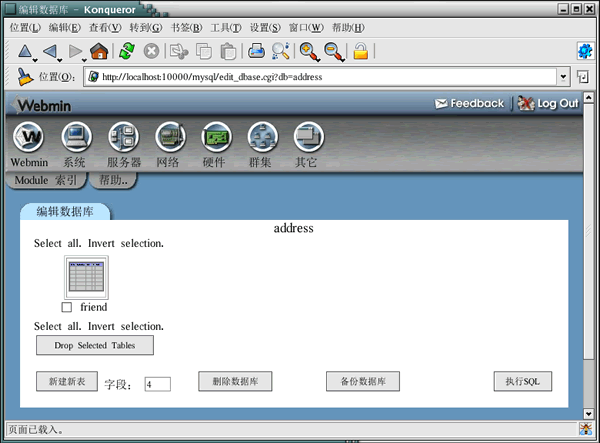The width and height of the screenshot is (600, 443).
Task: Go up one level with Up arrow icon
Action: tap(25, 51)
